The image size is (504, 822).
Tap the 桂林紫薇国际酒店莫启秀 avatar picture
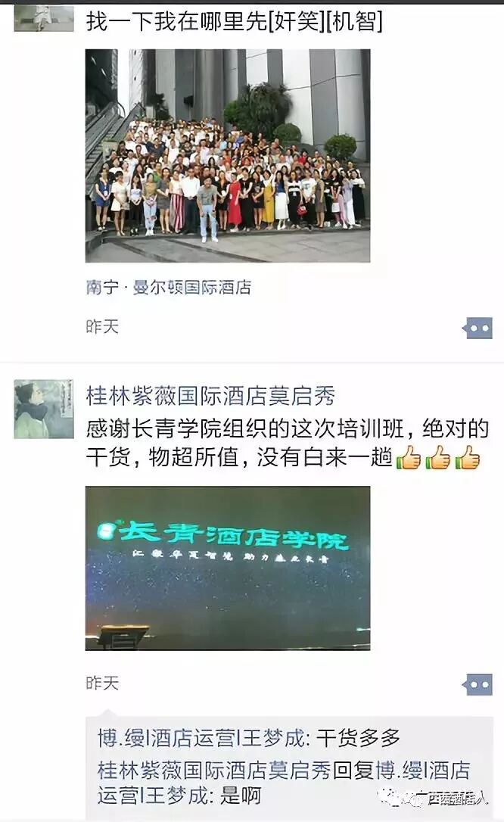tap(43, 409)
